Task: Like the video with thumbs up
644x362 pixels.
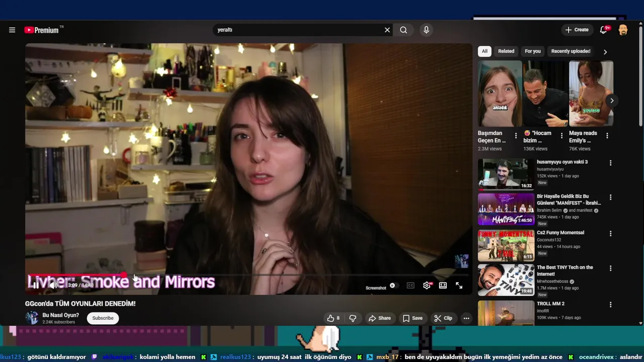Action: 334,318
